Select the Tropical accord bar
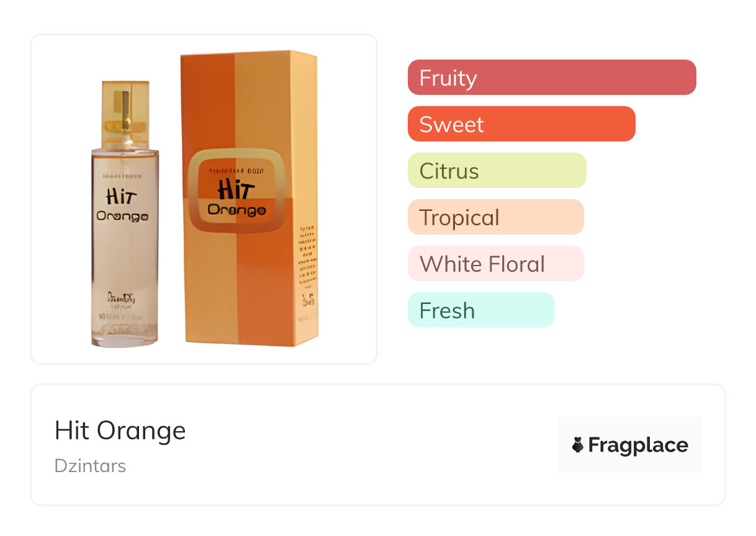 click(x=496, y=217)
